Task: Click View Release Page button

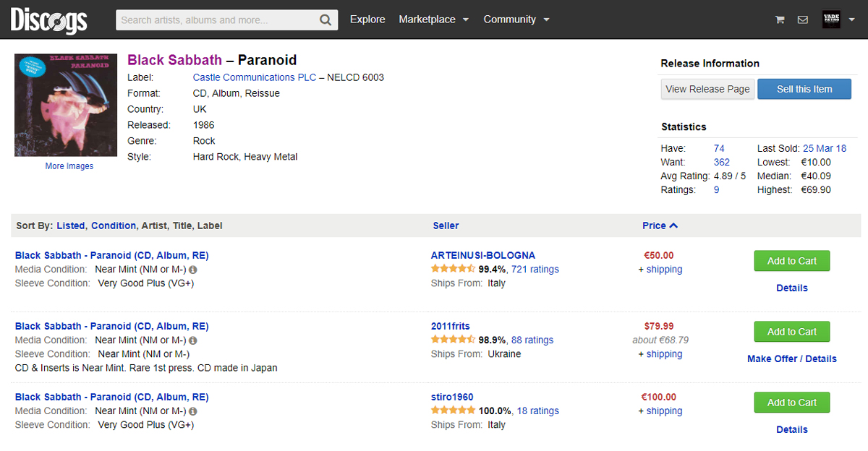Action: pyautogui.click(x=707, y=89)
